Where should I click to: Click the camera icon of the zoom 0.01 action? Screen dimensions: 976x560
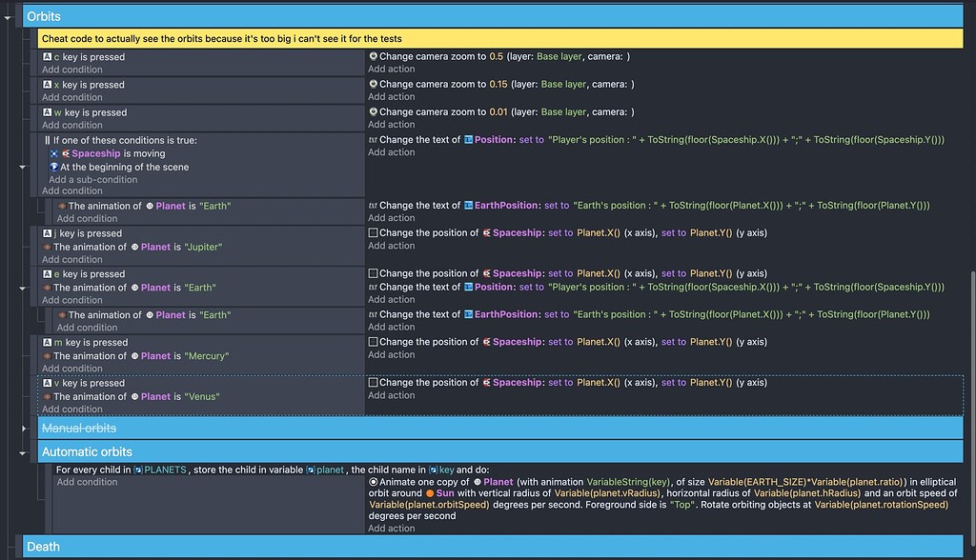coord(373,112)
